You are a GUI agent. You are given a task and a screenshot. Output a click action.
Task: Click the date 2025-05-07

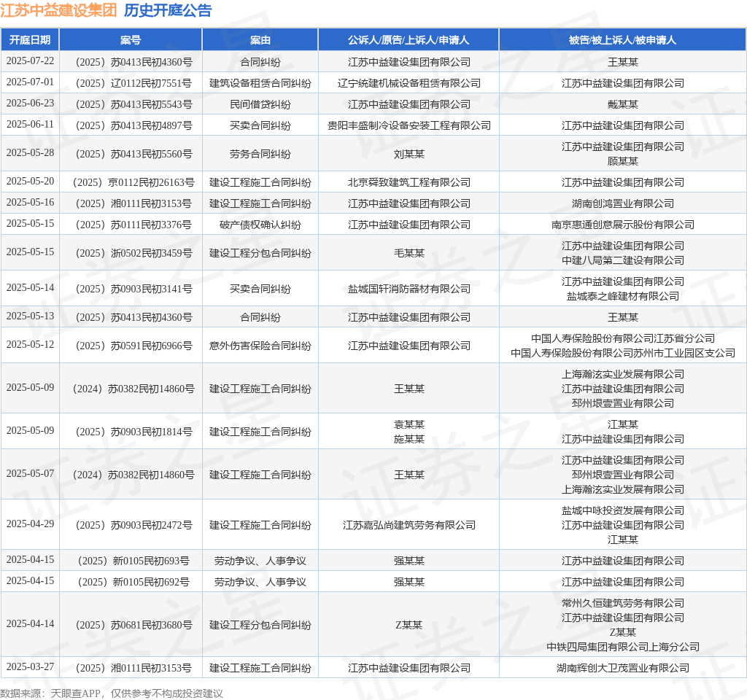pyautogui.click(x=30, y=474)
